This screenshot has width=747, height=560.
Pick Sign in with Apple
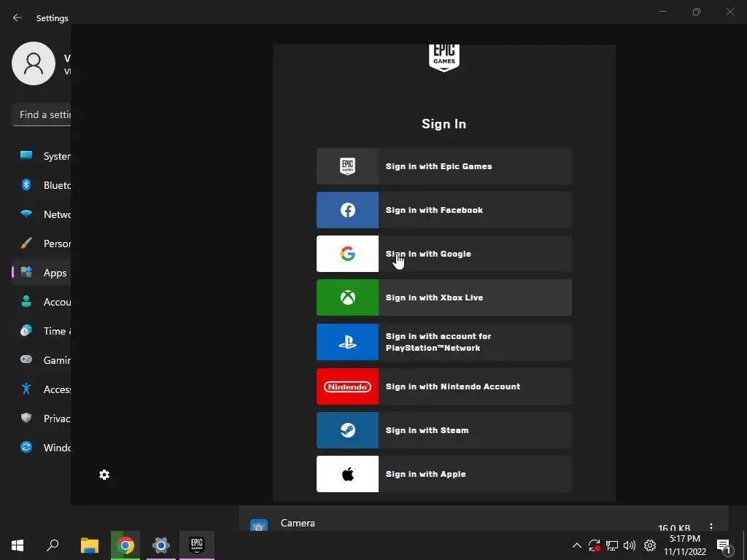[x=444, y=474]
